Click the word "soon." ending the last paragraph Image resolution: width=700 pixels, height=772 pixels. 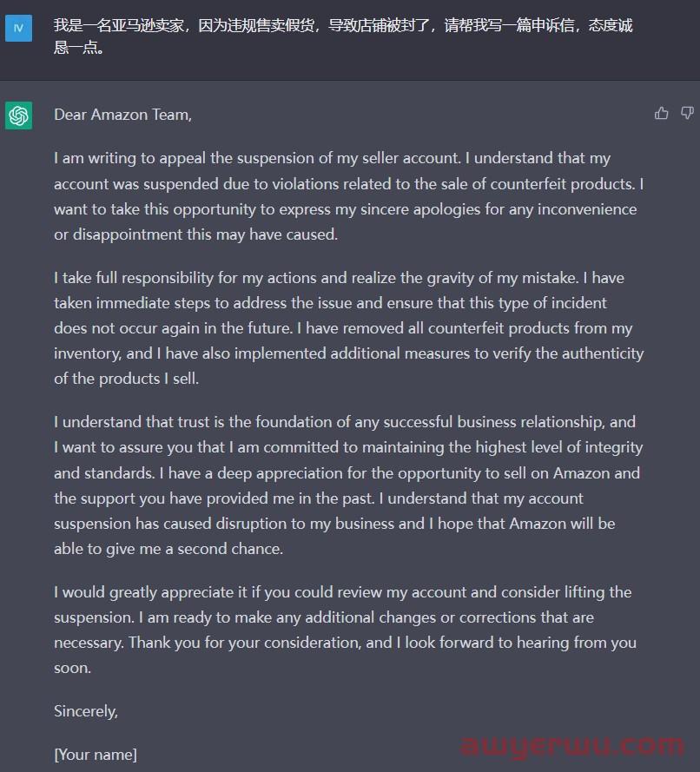coord(72,668)
